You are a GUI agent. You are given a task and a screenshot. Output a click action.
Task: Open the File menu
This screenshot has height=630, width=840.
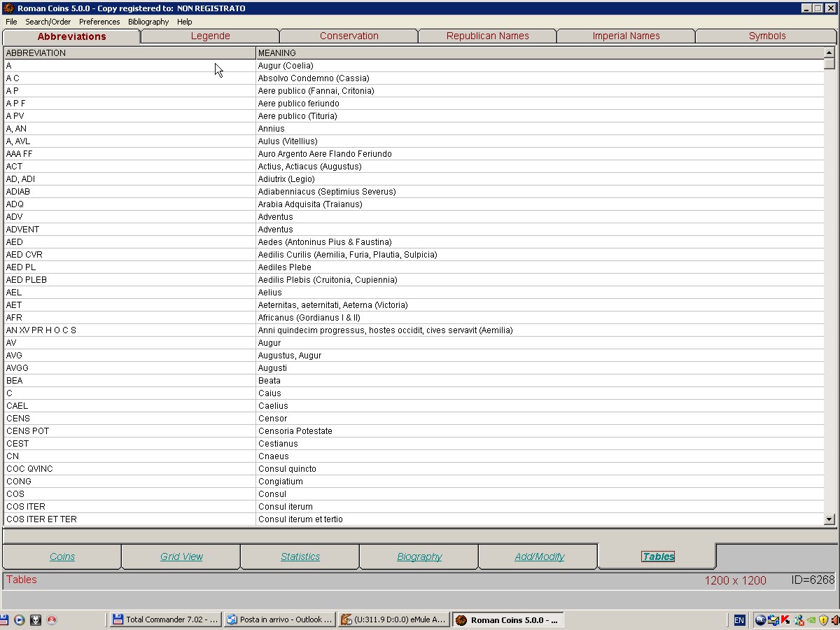click(11, 22)
